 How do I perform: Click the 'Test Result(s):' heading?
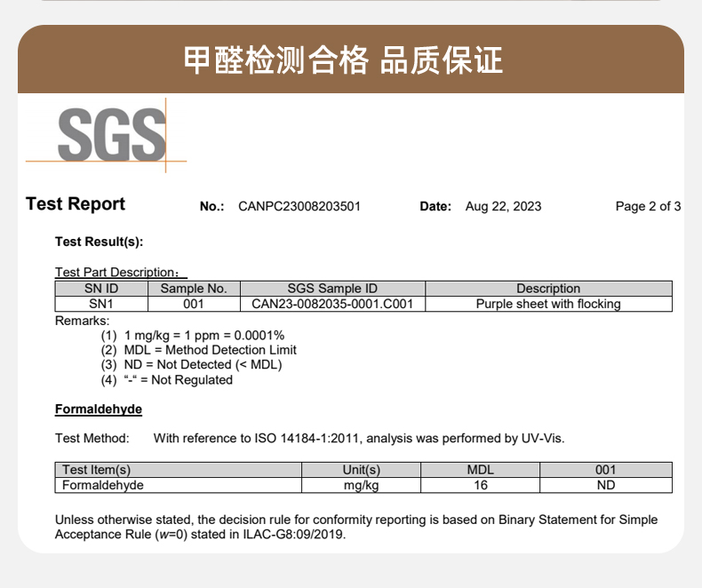(x=99, y=242)
